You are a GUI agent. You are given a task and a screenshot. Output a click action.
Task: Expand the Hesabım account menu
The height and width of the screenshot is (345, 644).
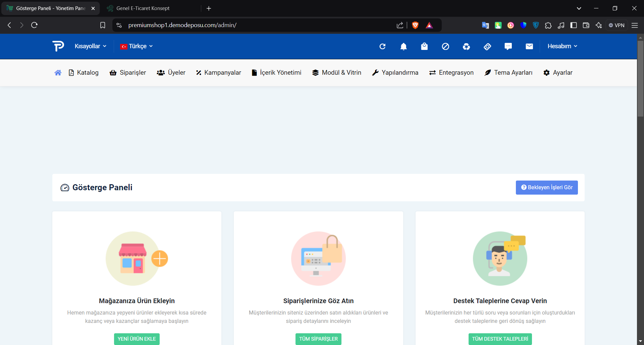pos(562,46)
